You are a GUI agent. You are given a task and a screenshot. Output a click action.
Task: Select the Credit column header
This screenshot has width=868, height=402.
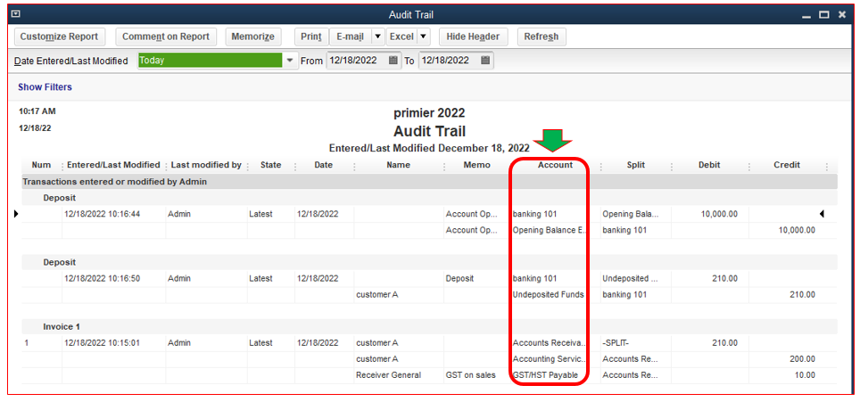[787, 165]
